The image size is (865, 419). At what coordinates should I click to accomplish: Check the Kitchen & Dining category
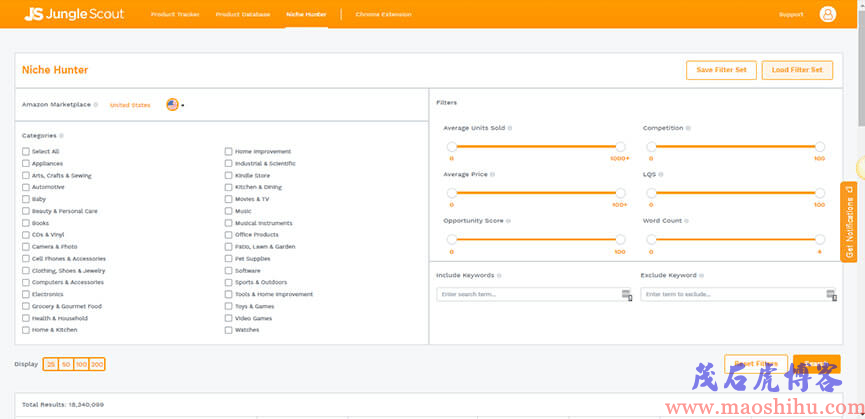pyautogui.click(x=228, y=187)
